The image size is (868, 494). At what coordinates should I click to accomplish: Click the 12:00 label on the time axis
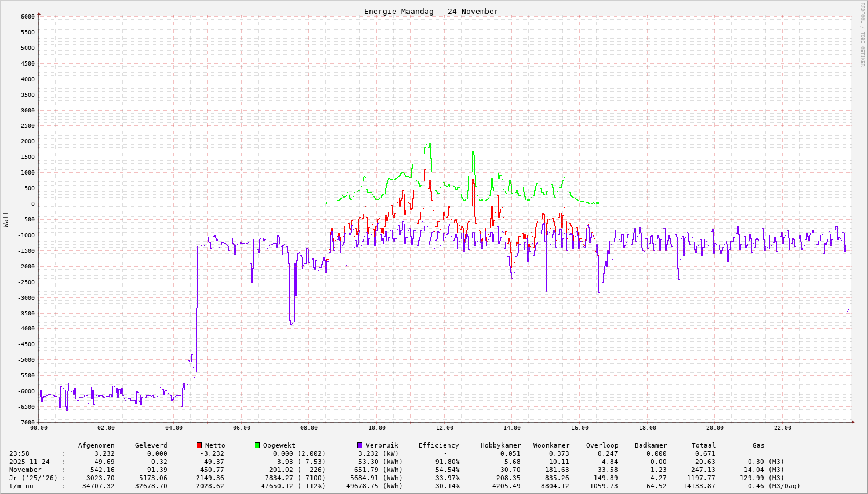(444, 428)
